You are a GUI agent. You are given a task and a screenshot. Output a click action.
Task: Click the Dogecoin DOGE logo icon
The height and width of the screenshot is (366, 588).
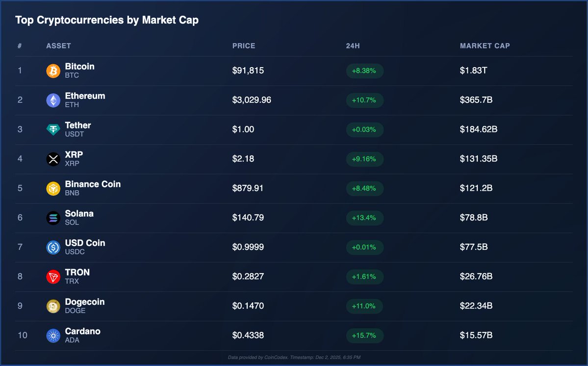[53, 306]
